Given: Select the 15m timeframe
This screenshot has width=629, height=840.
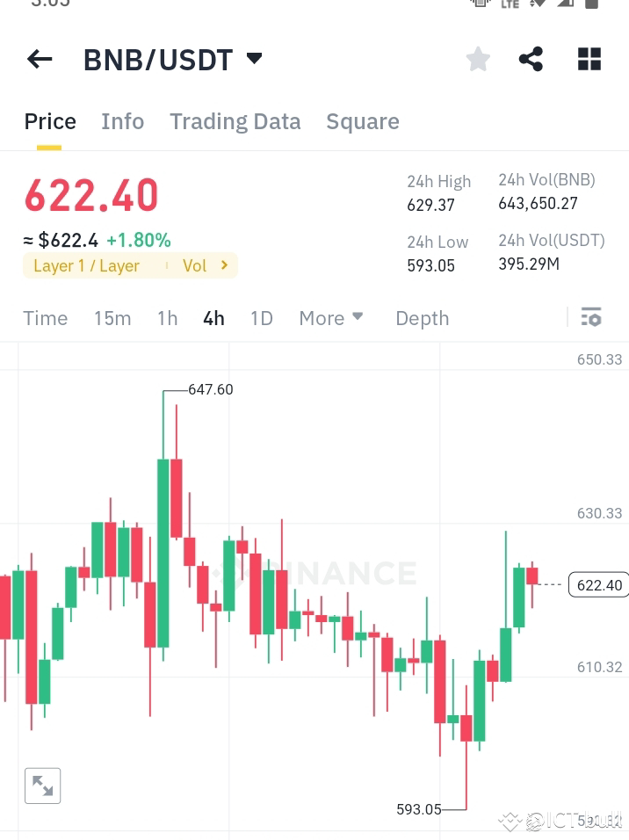Looking at the screenshot, I should coord(112,318).
